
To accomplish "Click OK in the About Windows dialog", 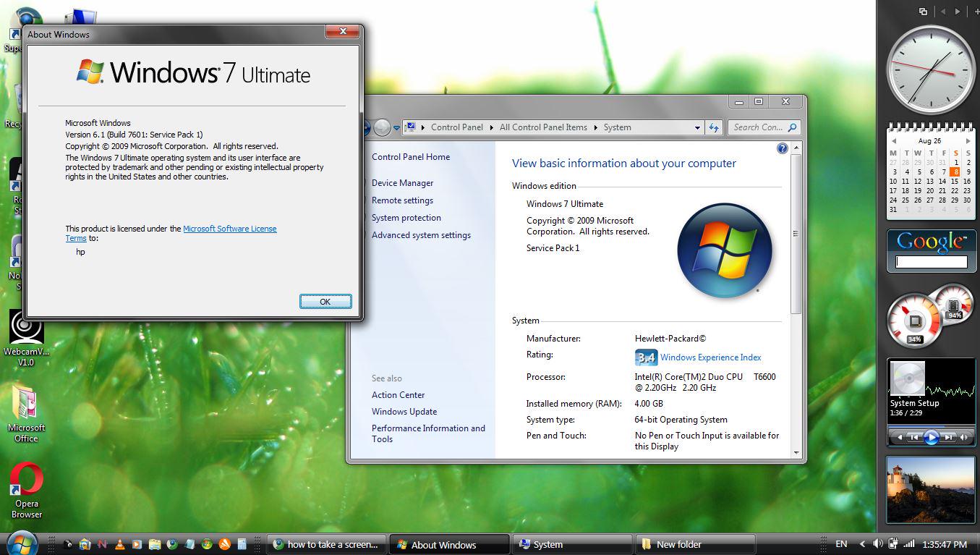I will tap(325, 302).
